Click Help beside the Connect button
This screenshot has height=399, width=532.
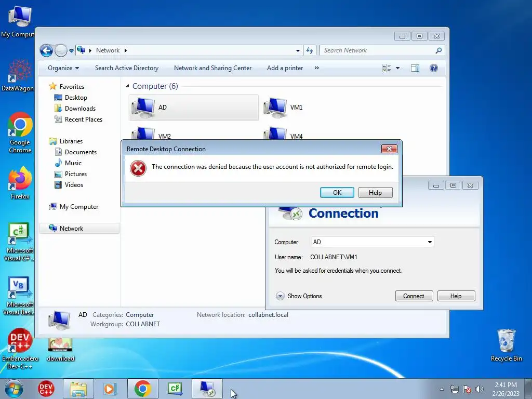pyautogui.click(x=456, y=296)
